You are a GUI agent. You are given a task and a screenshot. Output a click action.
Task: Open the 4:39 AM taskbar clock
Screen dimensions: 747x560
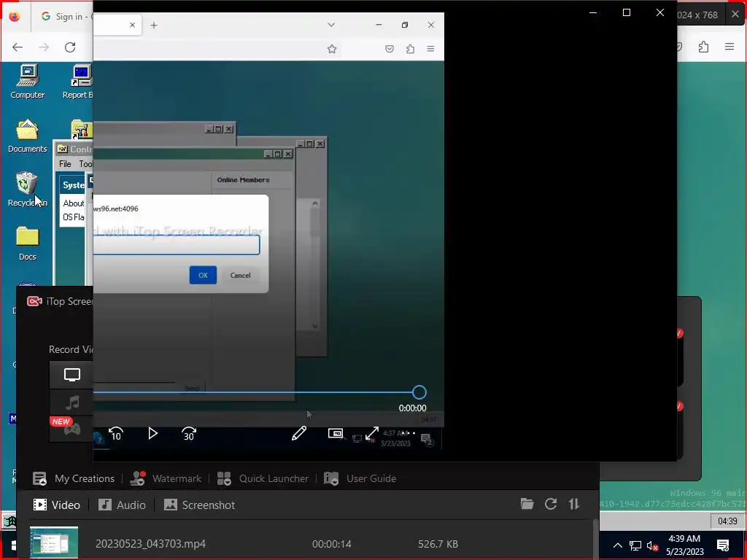pos(684,545)
